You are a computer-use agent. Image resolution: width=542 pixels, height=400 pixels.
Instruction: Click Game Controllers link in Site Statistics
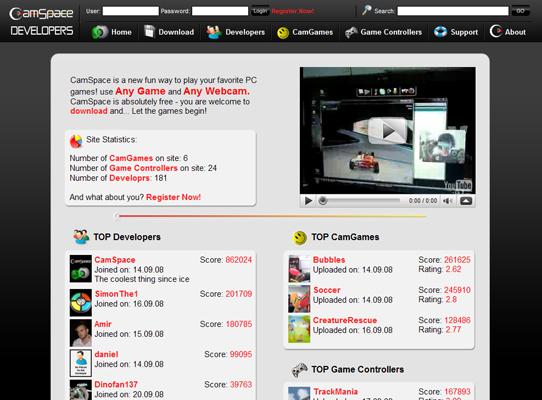point(143,168)
